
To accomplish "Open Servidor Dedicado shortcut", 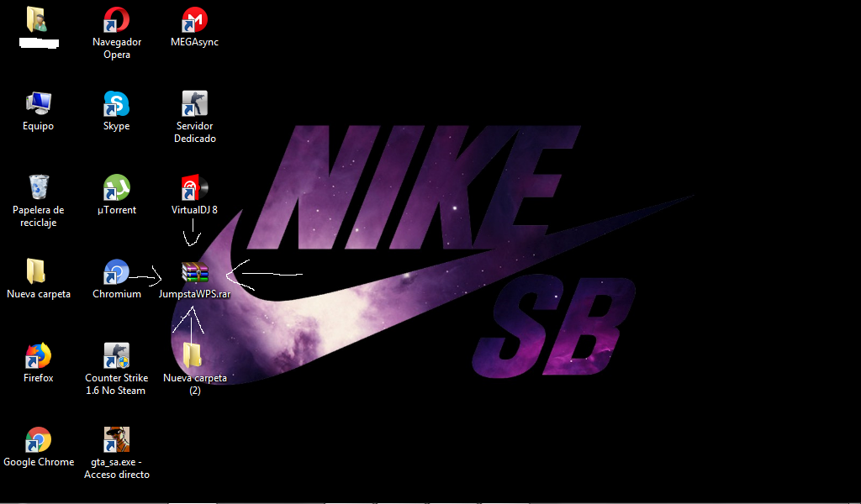I will [194, 103].
